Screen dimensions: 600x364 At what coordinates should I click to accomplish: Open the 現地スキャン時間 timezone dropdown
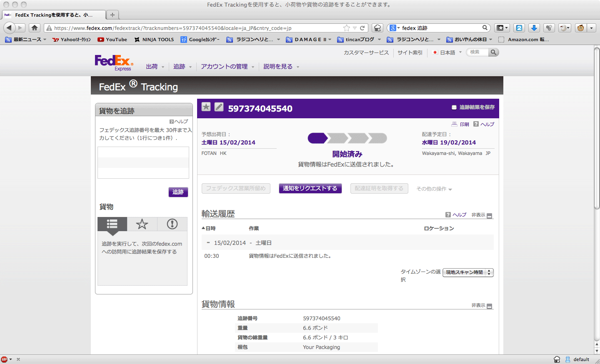tap(468, 272)
